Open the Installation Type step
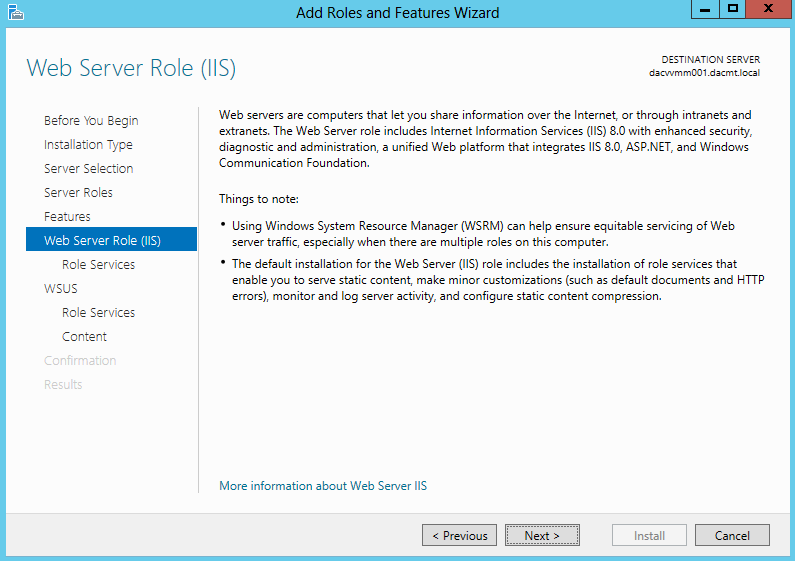Viewport: 795px width, 561px height. [x=88, y=145]
